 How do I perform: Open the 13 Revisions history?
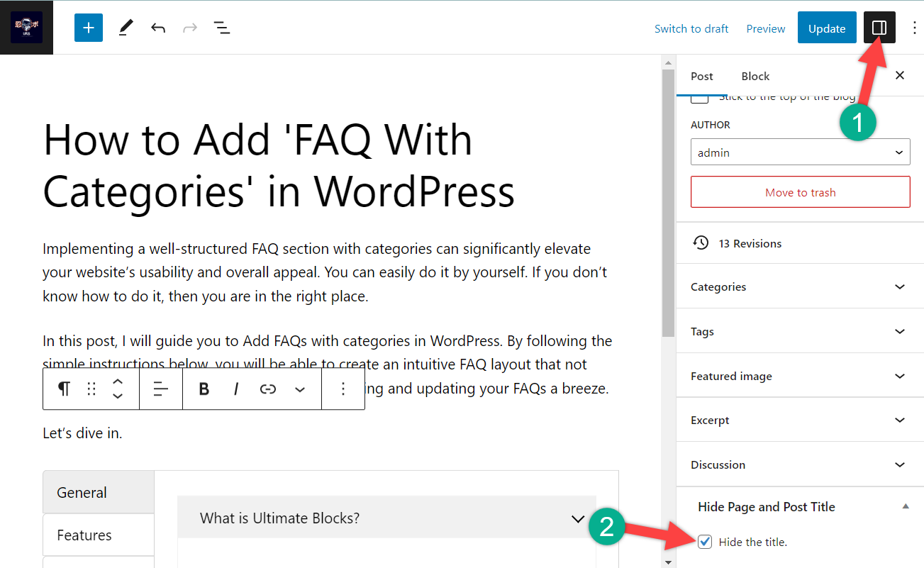800,243
